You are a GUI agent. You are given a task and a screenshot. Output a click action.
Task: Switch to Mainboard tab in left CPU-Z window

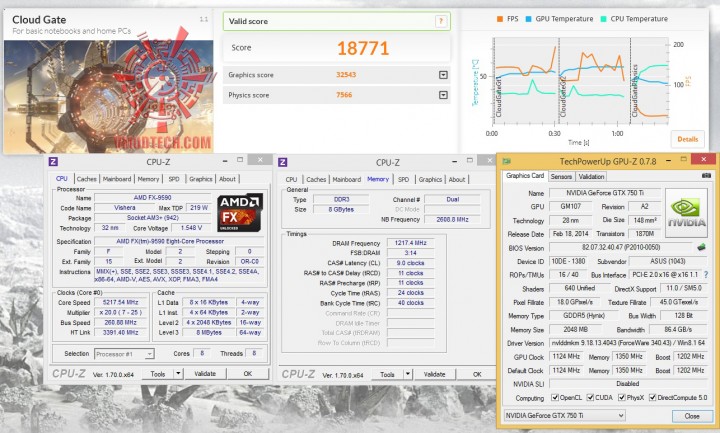tap(117, 179)
